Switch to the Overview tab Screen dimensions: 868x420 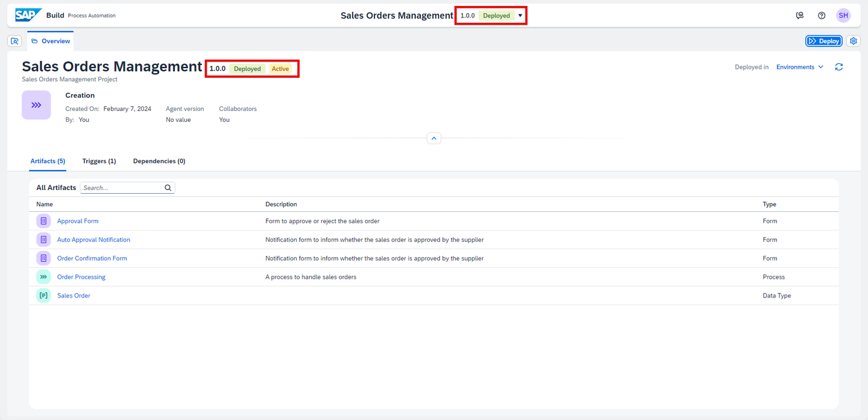coord(51,41)
